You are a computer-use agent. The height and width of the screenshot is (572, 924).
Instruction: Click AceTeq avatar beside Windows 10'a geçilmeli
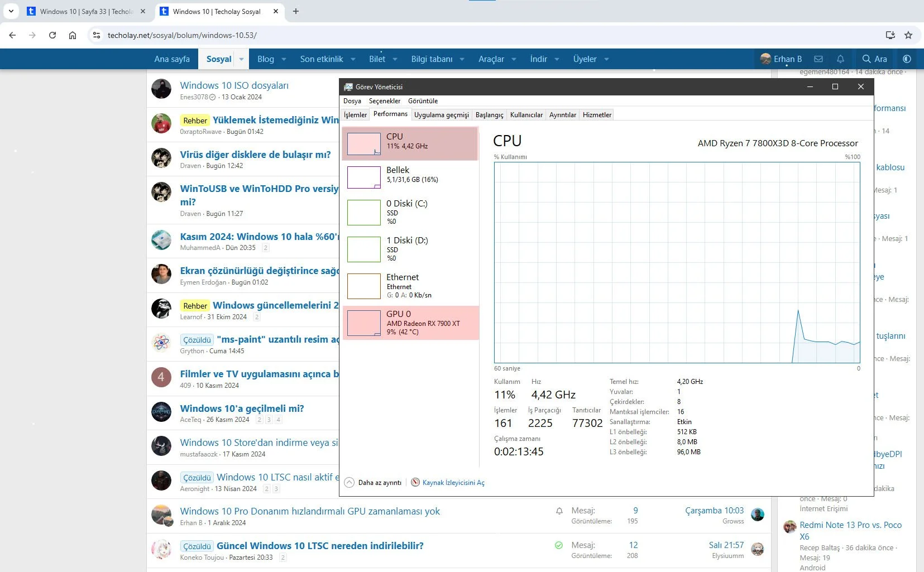[161, 412]
